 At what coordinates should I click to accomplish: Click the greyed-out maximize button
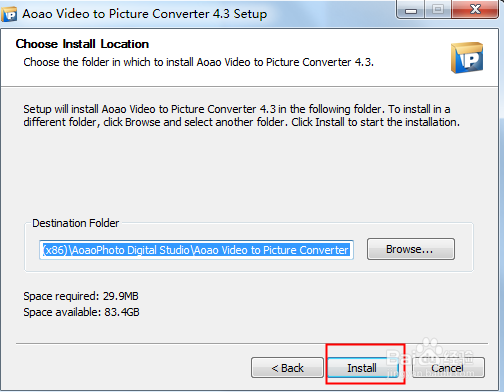438,9
